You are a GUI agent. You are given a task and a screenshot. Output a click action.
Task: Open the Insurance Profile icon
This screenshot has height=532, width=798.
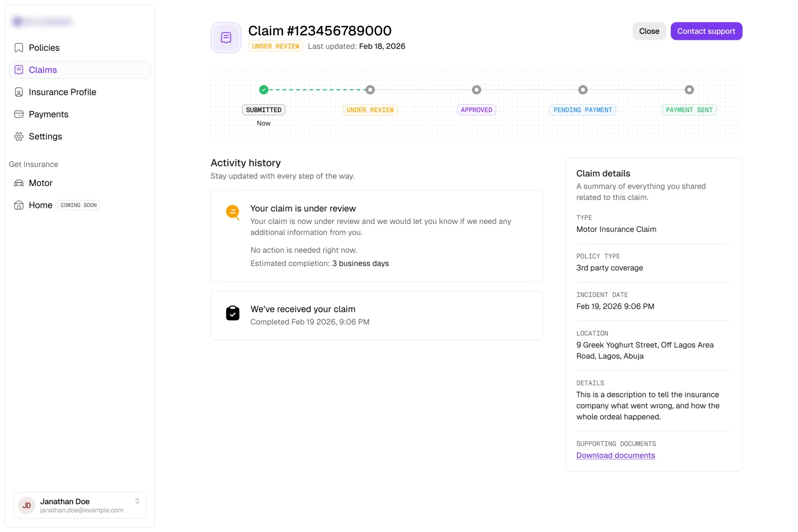(x=19, y=92)
